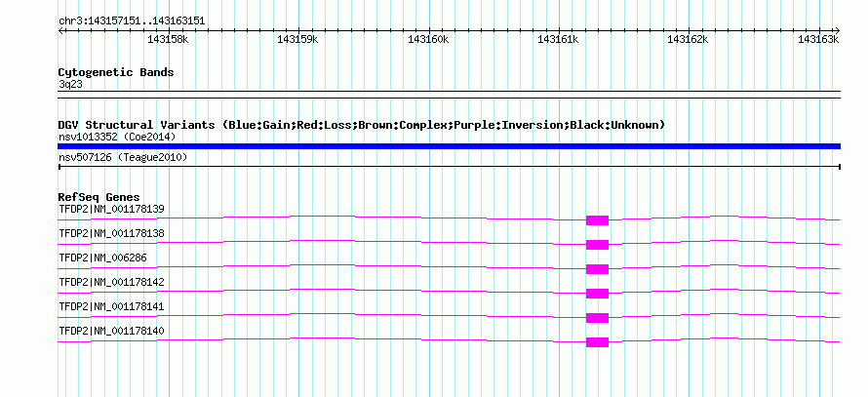Click the nsv507126 (Teague2010) variant label
The image size is (868, 397).
(x=123, y=157)
